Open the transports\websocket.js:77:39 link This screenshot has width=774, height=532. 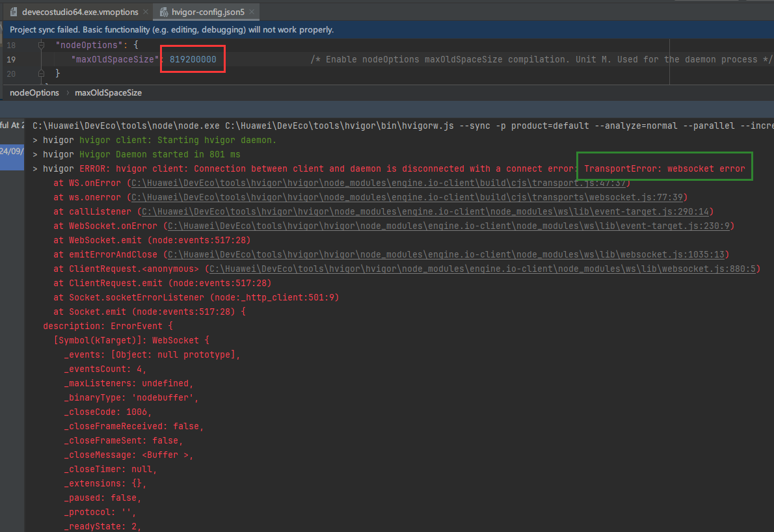[407, 197]
